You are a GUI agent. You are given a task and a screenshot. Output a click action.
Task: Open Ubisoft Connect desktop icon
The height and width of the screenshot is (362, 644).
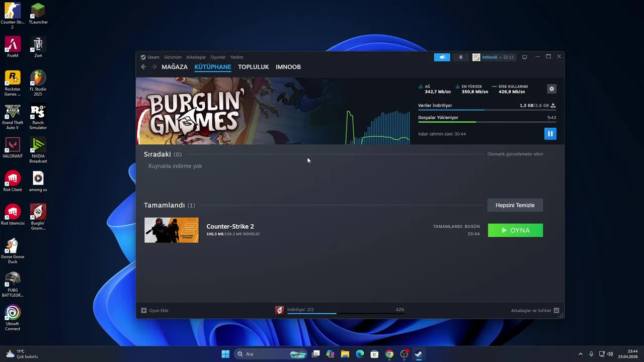pyautogui.click(x=13, y=318)
